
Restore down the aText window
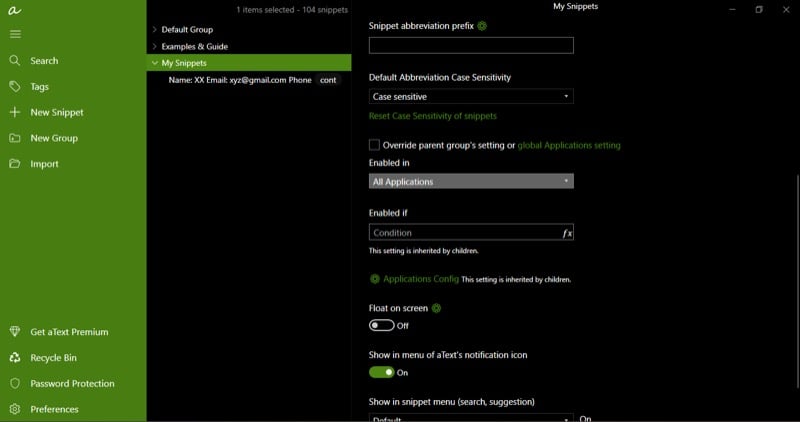click(759, 9)
